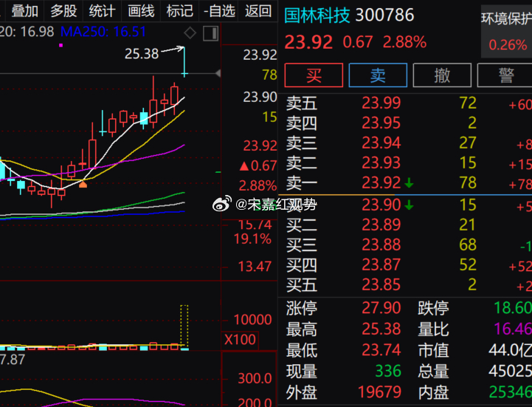Click the 2.88% change in header
The width and height of the screenshot is (532, 407).
[x=404, y=42]
